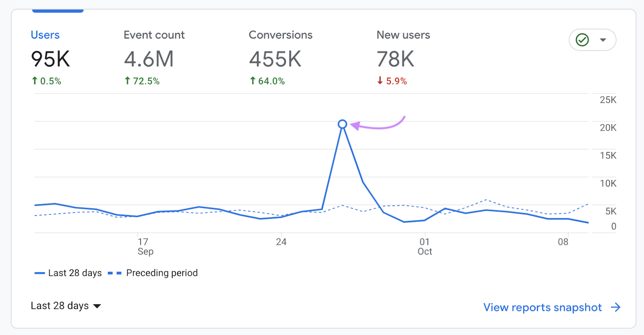Click the peak data point on the chart

coord(343,124)
